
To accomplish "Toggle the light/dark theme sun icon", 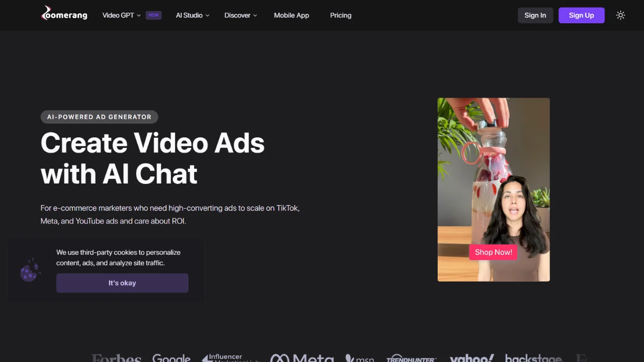I will point(620,15).
